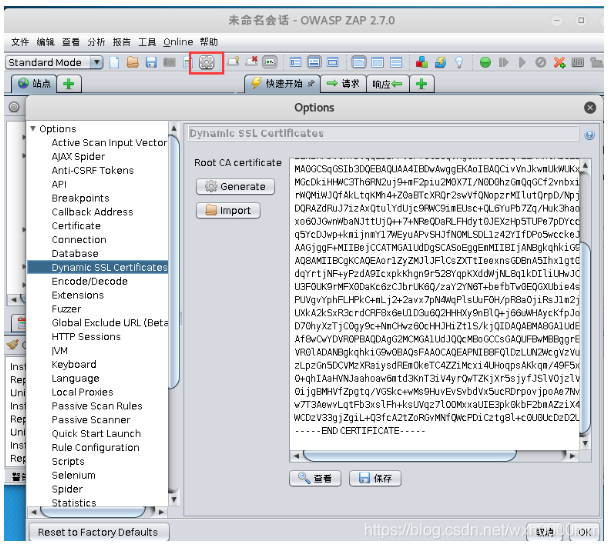Click the Check for Updates icon

point(440,62)
